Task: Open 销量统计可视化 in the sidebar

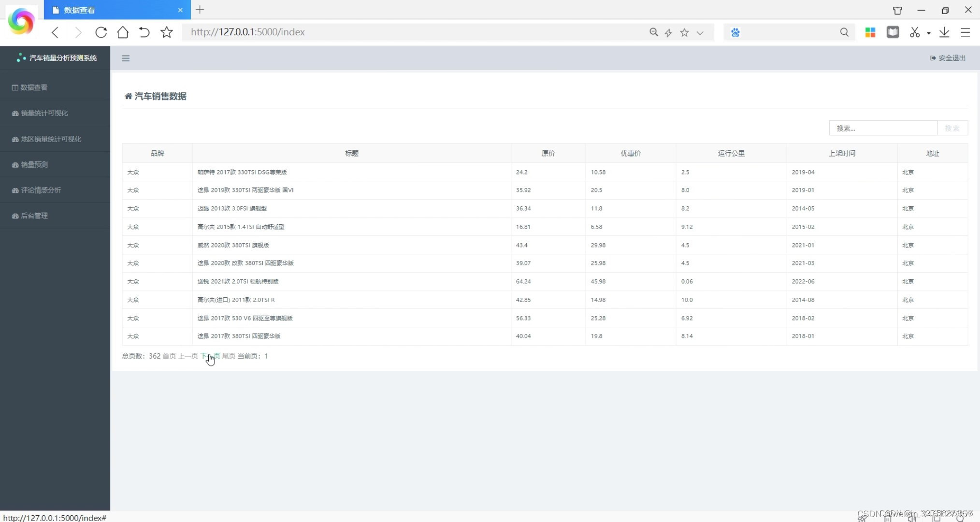Action: point(44,113)
